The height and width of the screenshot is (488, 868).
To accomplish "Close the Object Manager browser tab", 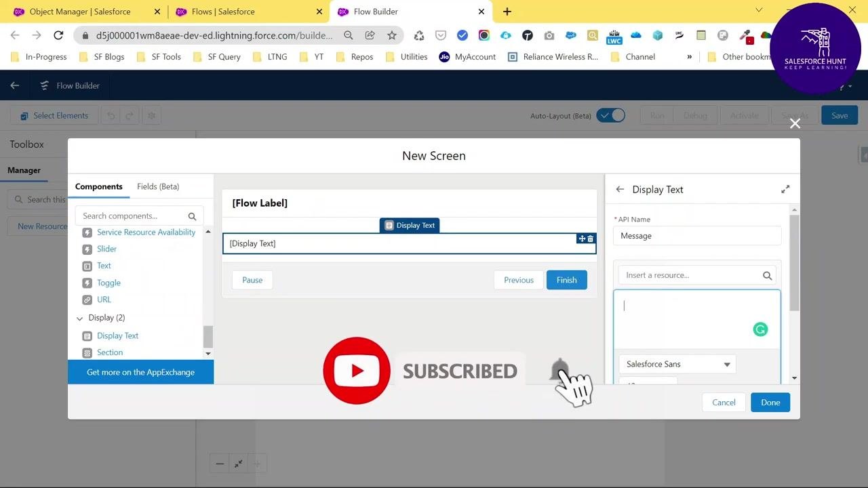I will click(157, 12).
